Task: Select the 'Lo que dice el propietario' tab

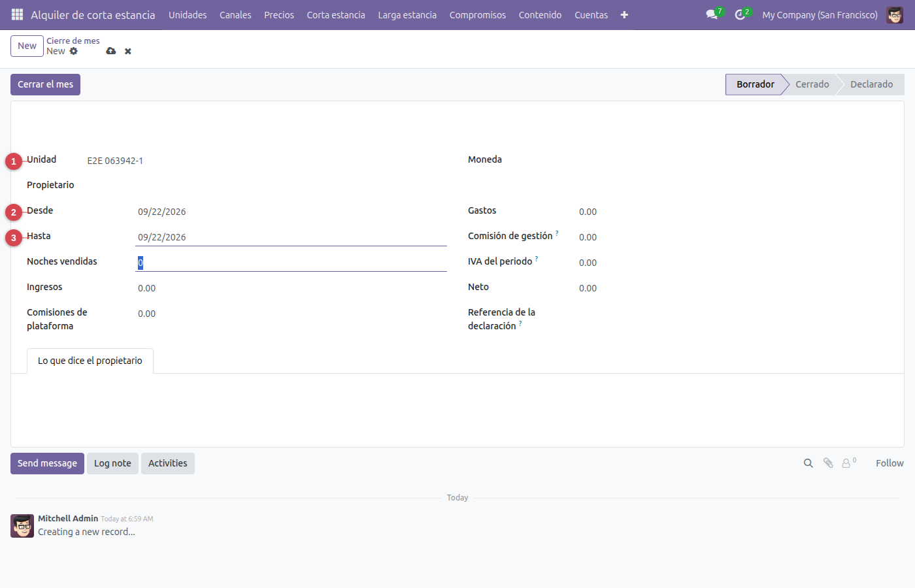Action: point(90,361)
